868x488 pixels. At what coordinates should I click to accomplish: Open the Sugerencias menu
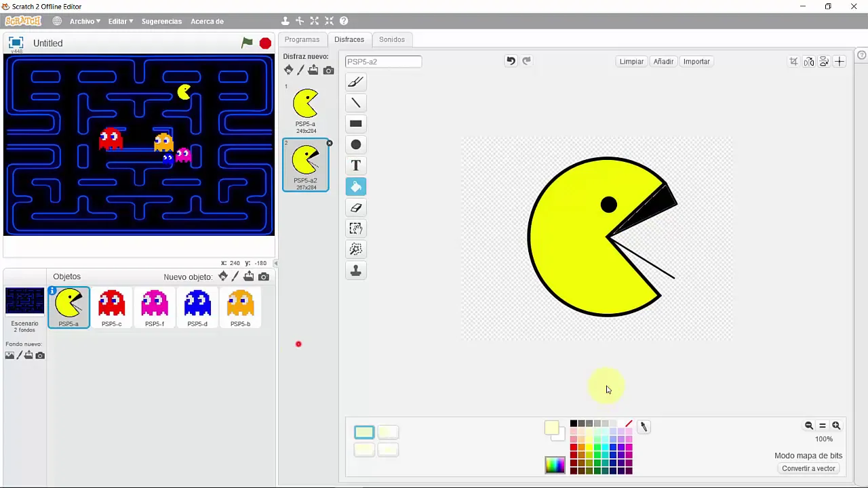(161, 21)
